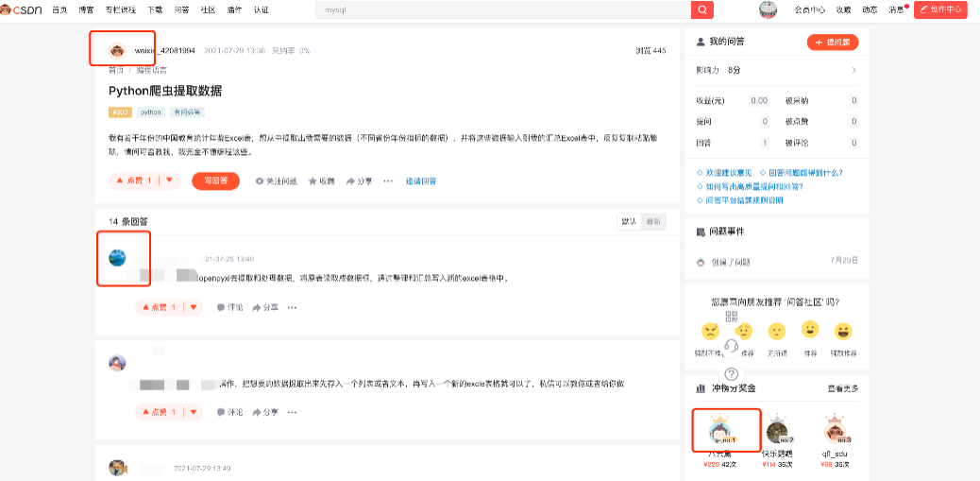Open the question's more options ellipsis
Viewport: 980px width, 481px height.
click(388, 181)
